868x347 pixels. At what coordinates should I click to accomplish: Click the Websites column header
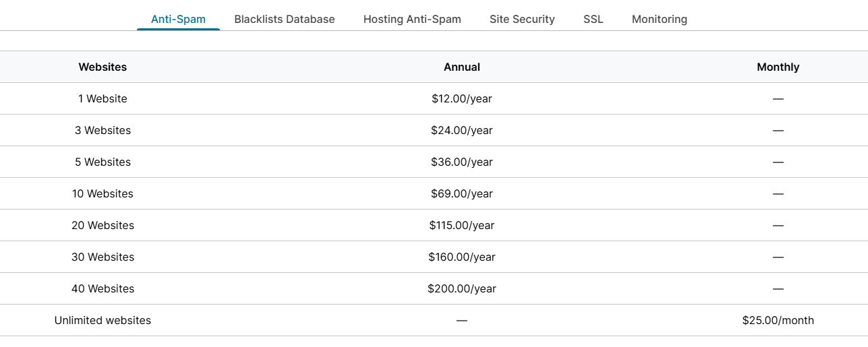click(103, 67)
